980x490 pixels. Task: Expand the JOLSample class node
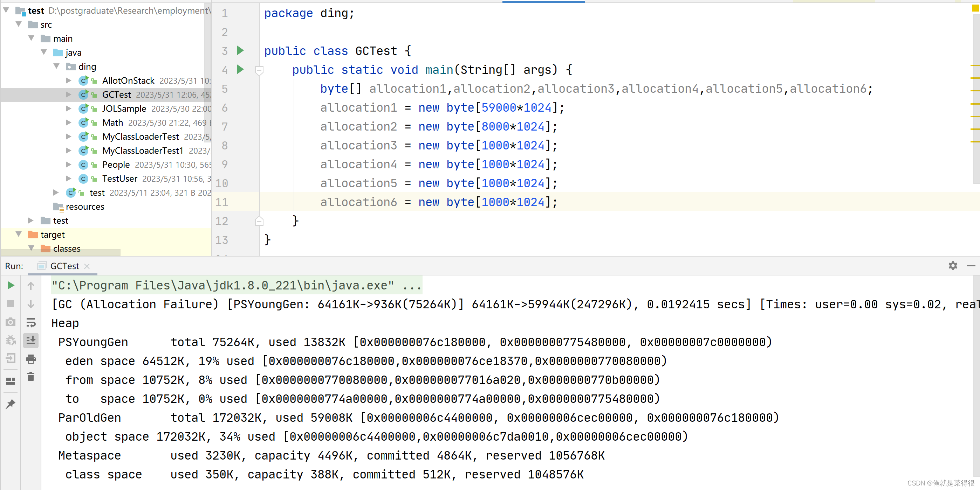point(68,108)
